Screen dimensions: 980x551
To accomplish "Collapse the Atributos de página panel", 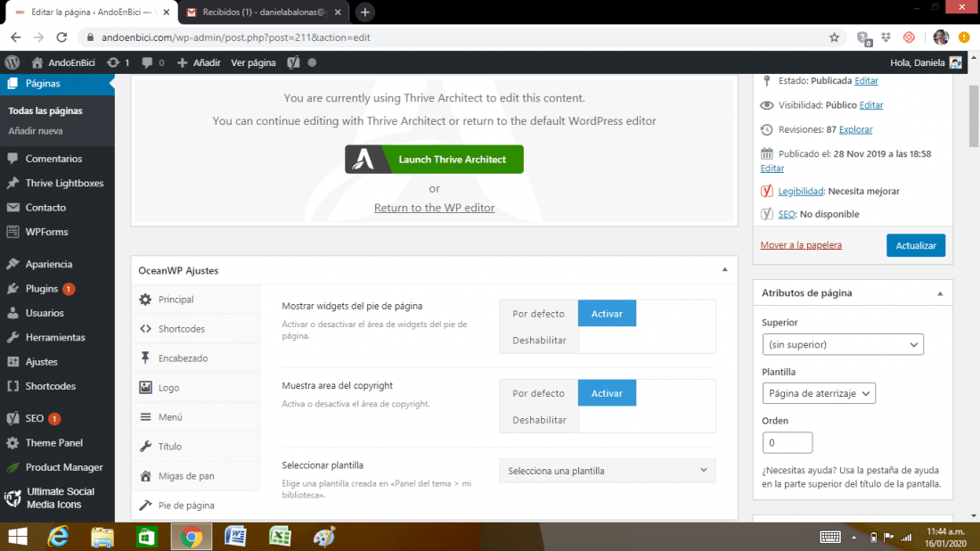I will click(x=940, y=293).
